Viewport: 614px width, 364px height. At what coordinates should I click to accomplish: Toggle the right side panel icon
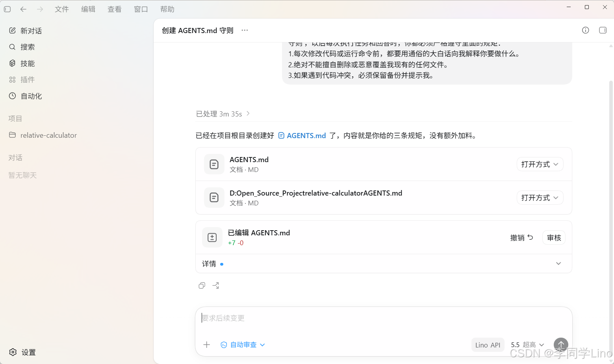coord(603,30)
